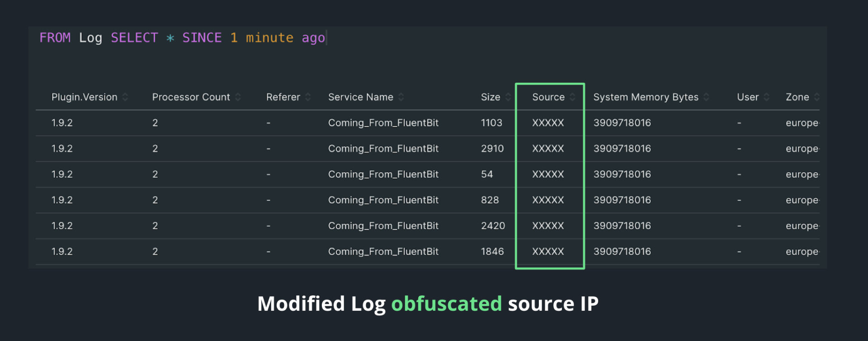Sort the Processor Count column
868x341 pixels.
coord(239,97)
